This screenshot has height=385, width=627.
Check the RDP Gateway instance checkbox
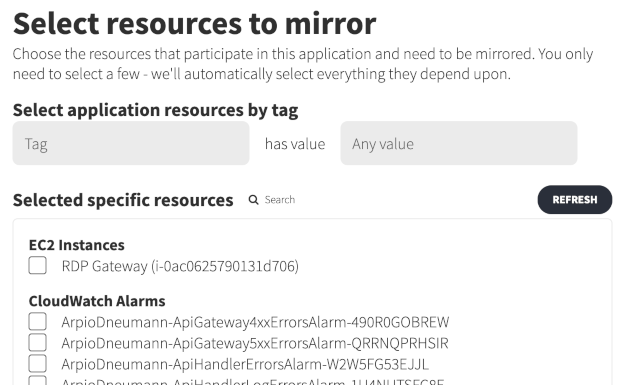[38, 265]
